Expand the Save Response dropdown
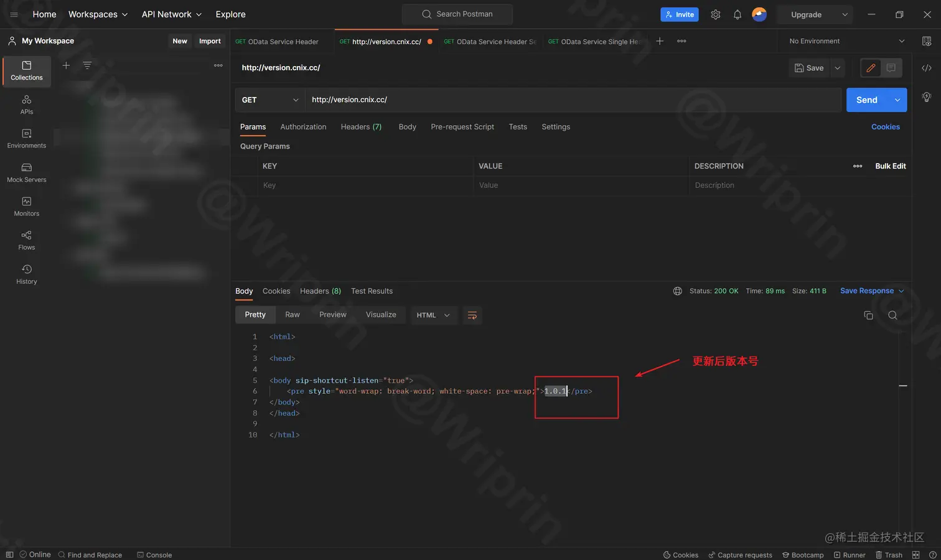The image size is (941, 560). 872,291
